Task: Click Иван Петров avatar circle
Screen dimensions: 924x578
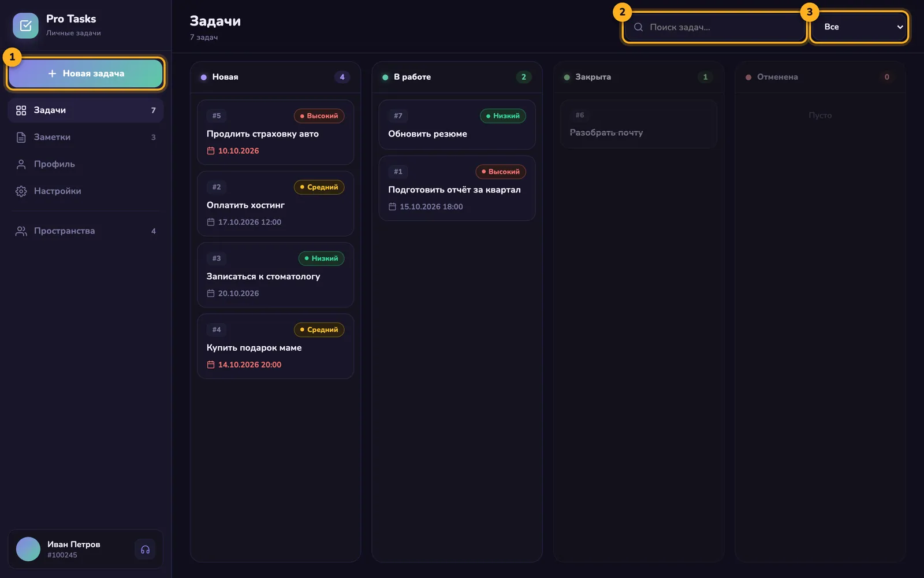Action: click(28, 549)
